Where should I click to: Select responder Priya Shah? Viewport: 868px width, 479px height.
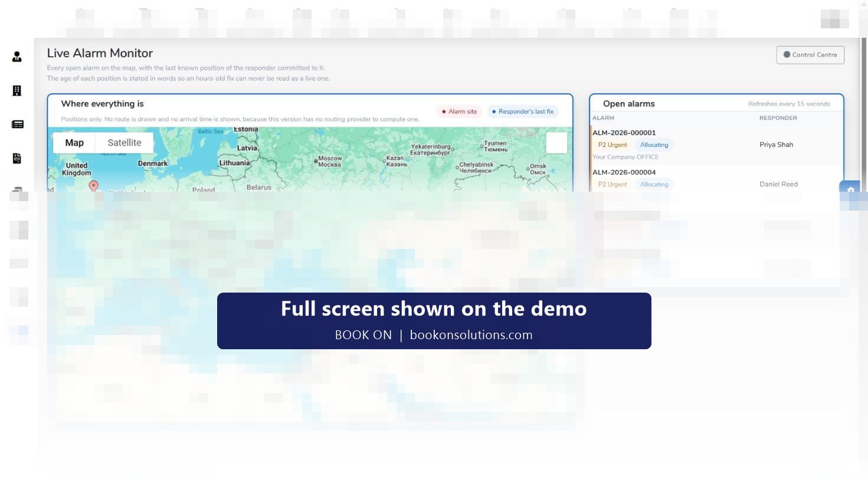pyautogui.click(x=776, y=145)
